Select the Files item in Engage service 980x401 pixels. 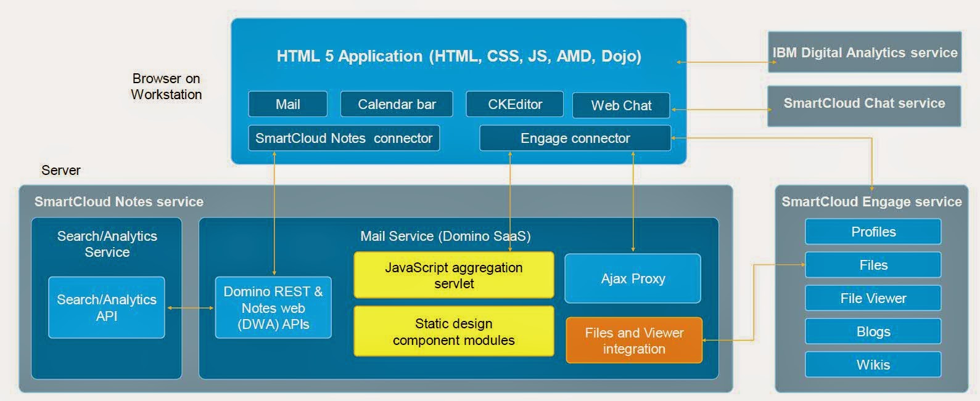point(873,265)
